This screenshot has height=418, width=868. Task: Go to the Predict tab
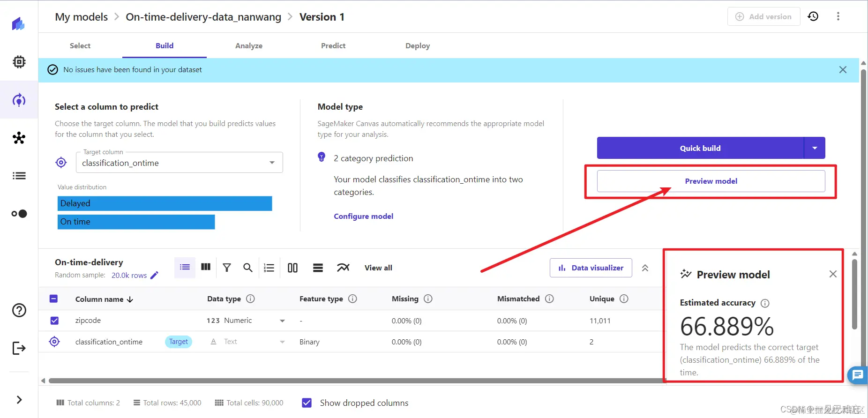pyautogui.click(x=333, y=46)
